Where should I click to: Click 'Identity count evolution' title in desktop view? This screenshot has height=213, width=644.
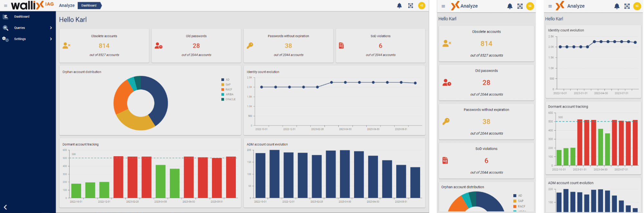point(263,72)
